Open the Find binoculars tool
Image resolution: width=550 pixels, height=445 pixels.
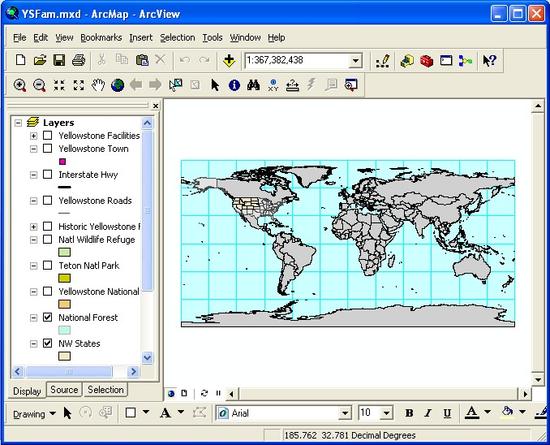(253, 85)
